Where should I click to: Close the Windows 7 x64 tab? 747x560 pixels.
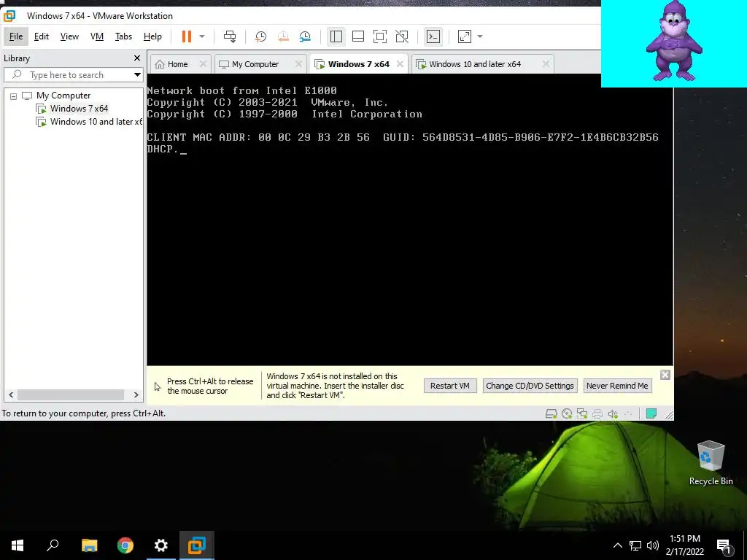[x=400, y=64]
